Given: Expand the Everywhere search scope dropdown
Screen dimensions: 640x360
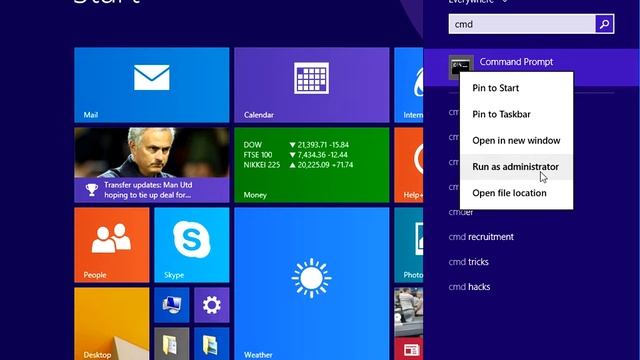Looking at the screenshot, I should pos(478,1).
